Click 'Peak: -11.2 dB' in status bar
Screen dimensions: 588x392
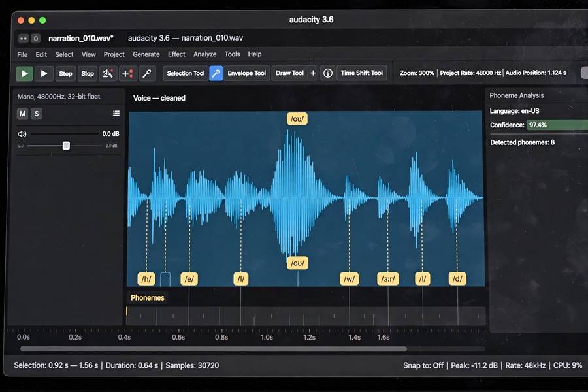click(x=474, y=365)
